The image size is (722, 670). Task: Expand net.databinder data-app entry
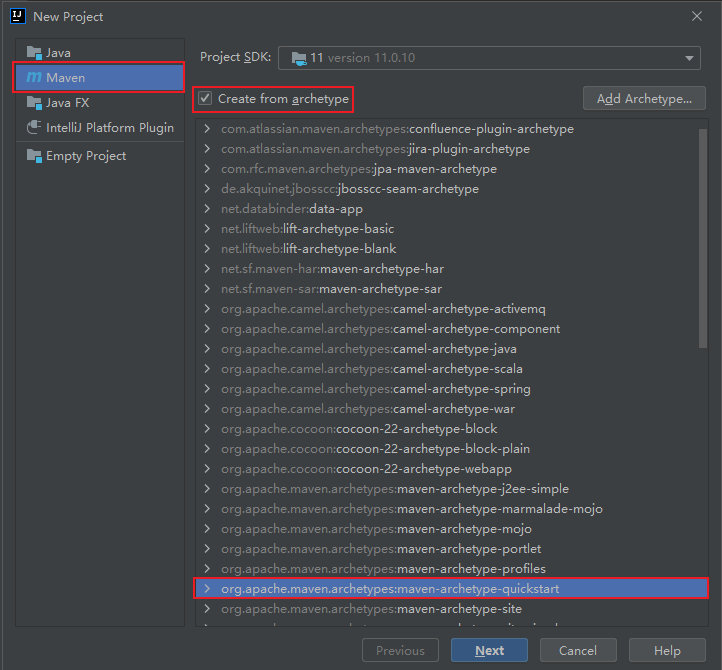(207, 209)
